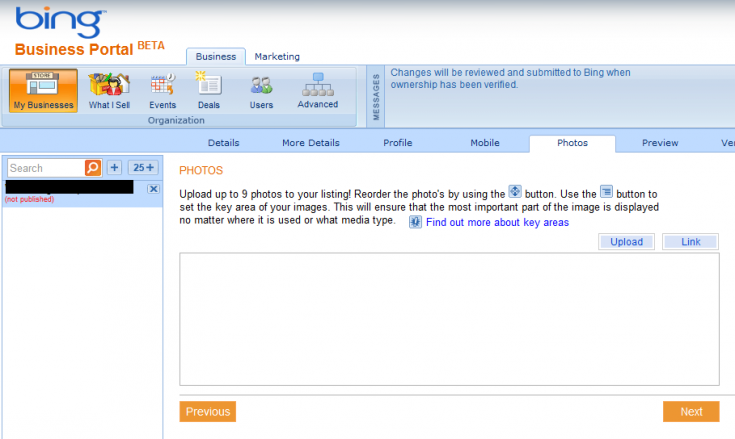Open the Profile tab

click(x=398, y=143)
